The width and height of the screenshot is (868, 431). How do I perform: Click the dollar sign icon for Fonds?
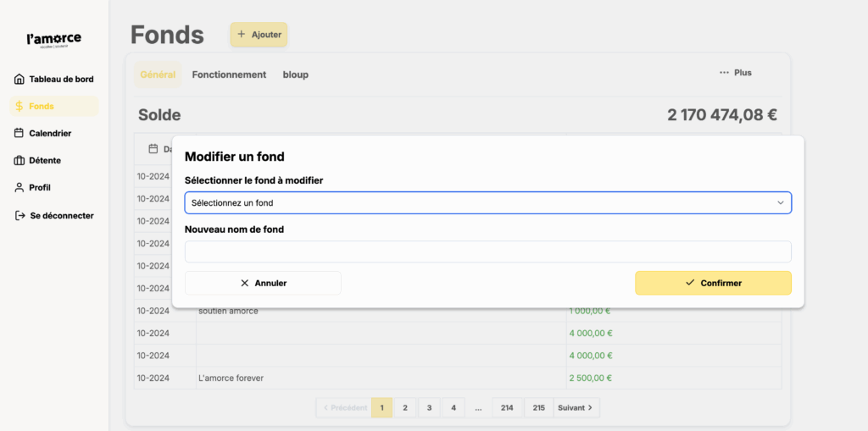coord(19,107)
